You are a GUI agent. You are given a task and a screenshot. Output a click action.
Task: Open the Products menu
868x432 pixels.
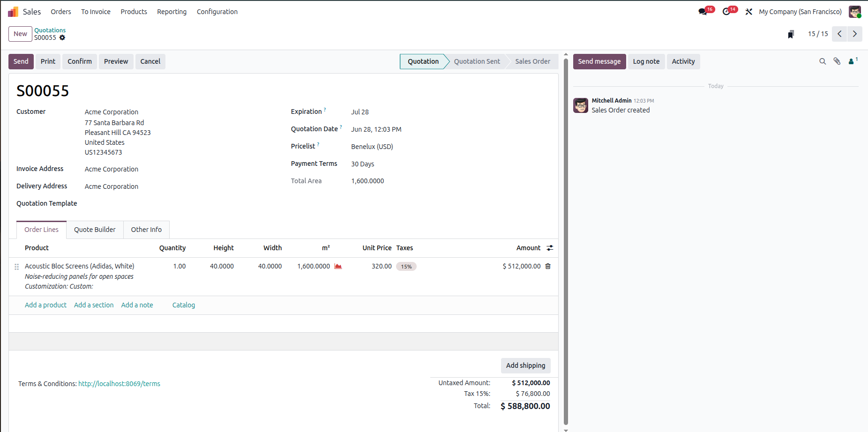tap(134, 12)
